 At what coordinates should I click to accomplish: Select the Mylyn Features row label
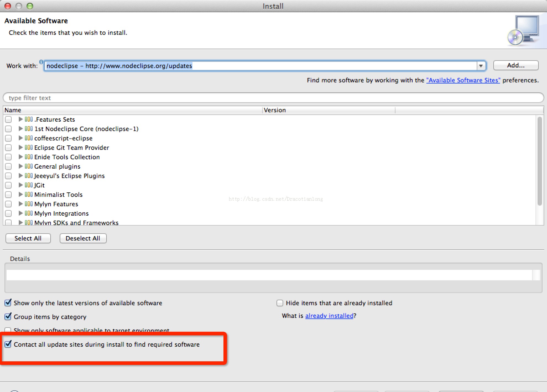(x=56, y=204)
